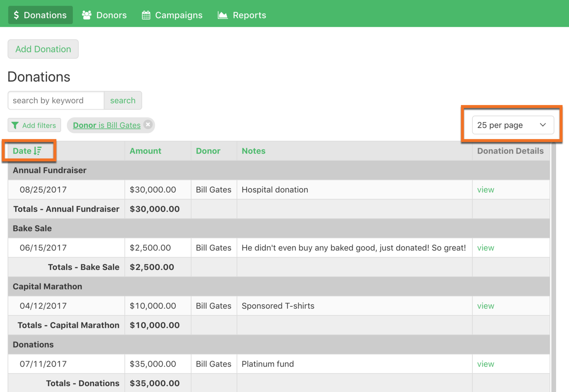Click the funnel icon in Add filters

[15, 125]
